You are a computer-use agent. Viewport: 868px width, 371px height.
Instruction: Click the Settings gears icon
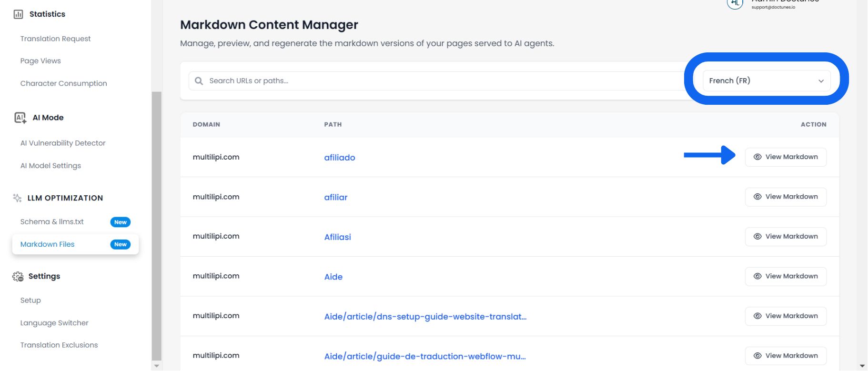click(x=18, y=276)
